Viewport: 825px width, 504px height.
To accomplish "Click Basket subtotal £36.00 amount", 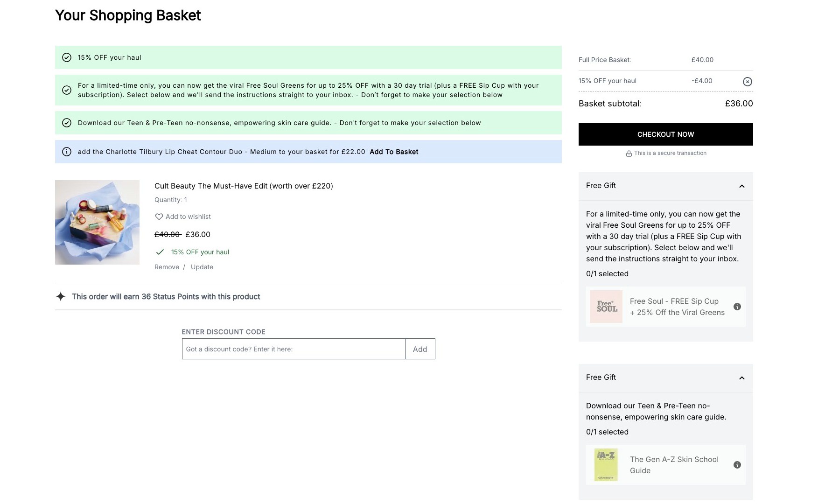I will pyautogui.click(x=739, y=104).
